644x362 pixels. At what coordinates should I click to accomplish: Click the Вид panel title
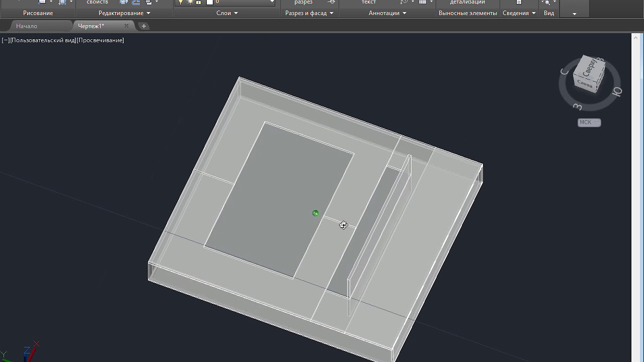tap(549, 13)
